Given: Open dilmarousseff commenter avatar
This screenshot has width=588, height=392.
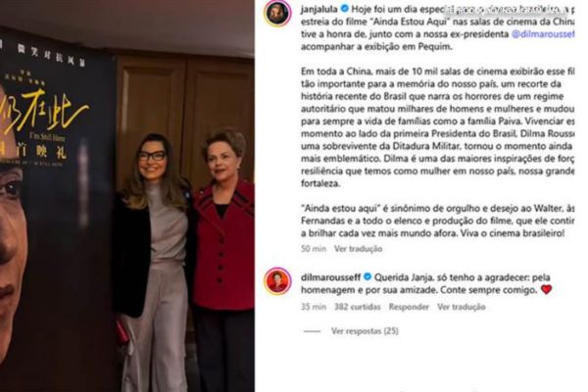Looking at the screenshot, I should (277, 281).
